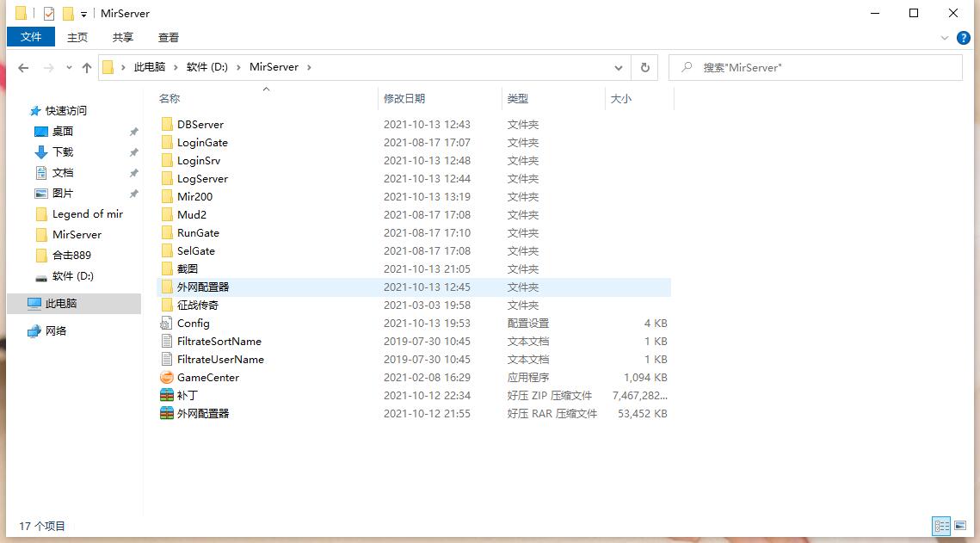Navigate to 此电脑 breadcrumb

point(150,67)
